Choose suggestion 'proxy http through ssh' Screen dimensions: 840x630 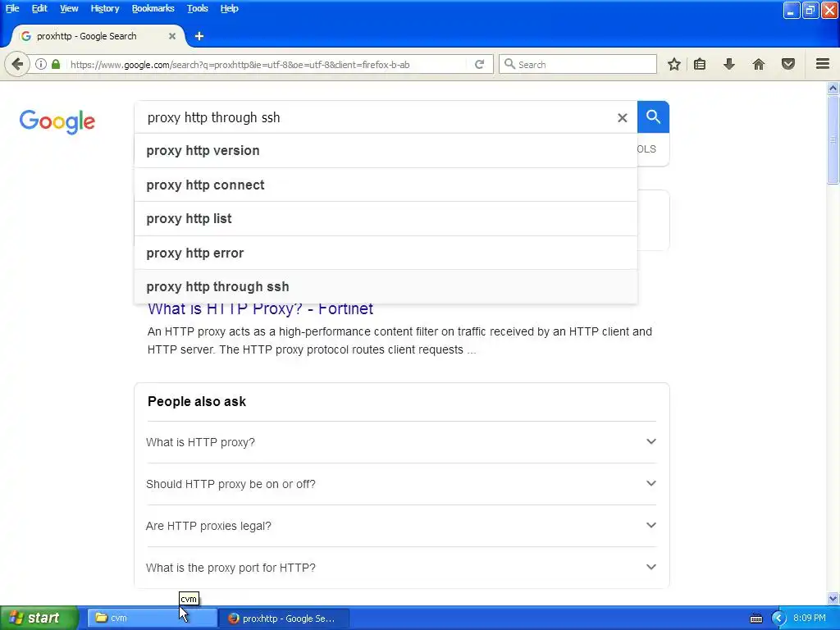pyautogui.click(x=386, y=286)
